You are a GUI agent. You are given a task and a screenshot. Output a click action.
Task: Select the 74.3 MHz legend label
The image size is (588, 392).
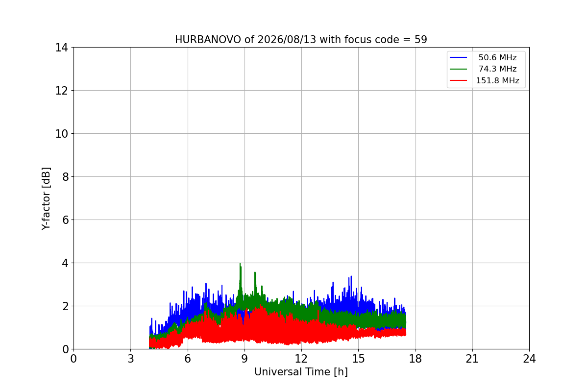[497, 69]
